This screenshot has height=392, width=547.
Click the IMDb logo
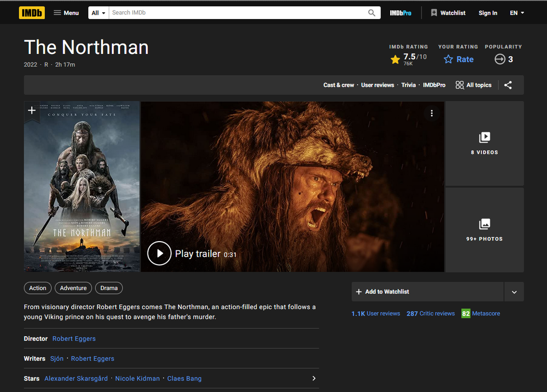pyautogui.click(x=32, y=13)
